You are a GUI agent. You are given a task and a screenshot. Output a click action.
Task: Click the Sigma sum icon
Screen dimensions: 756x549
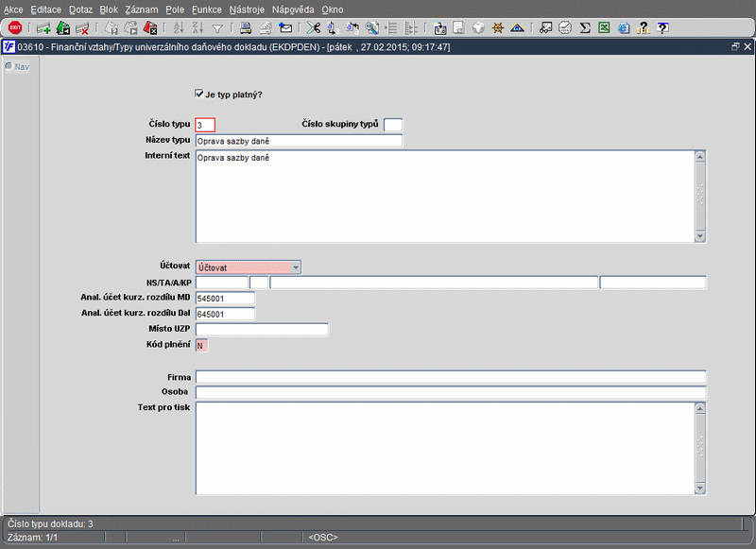(585, 28)
